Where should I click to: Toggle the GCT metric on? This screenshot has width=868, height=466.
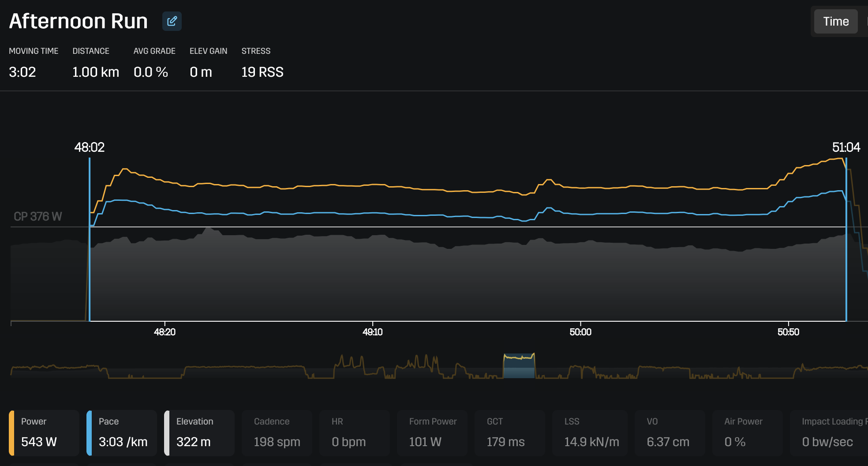509,432
